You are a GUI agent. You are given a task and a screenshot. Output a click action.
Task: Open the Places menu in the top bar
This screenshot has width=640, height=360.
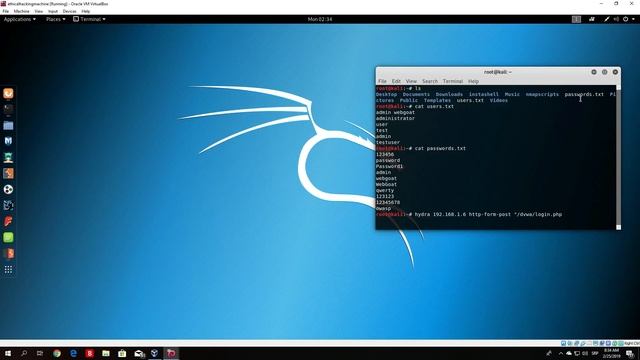[56, 19]
